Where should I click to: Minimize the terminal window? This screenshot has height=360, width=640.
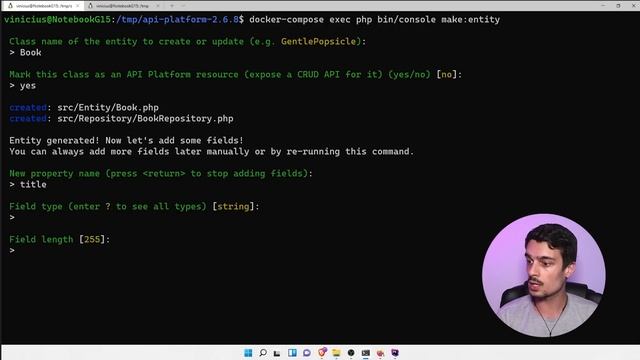pos(603,5)
